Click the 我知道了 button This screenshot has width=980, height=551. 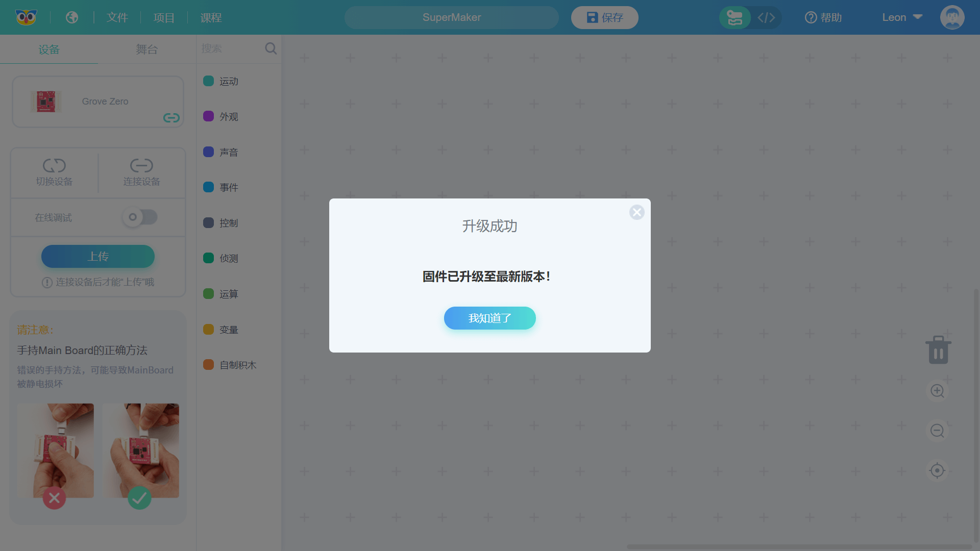tap(489, 318)
